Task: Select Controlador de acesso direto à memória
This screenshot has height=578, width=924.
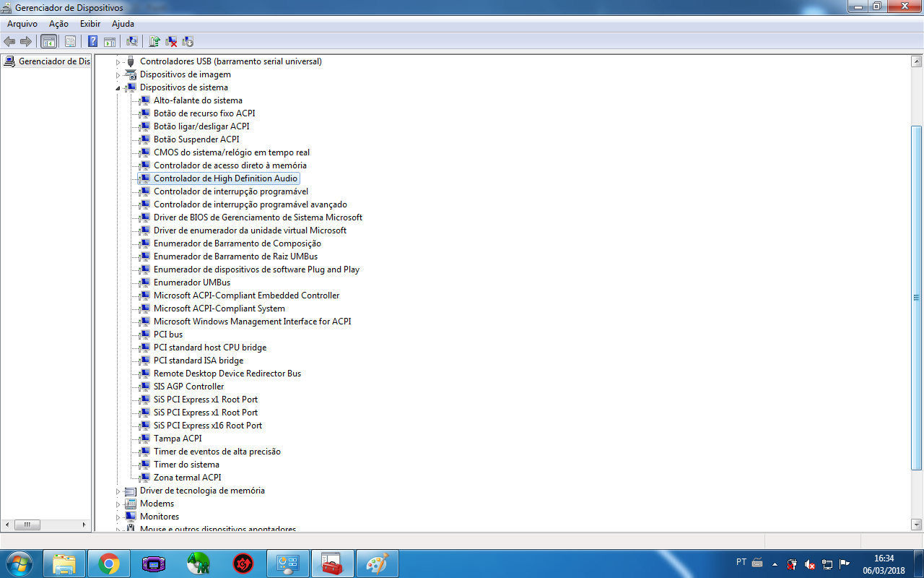Action: tap(230, 165)
